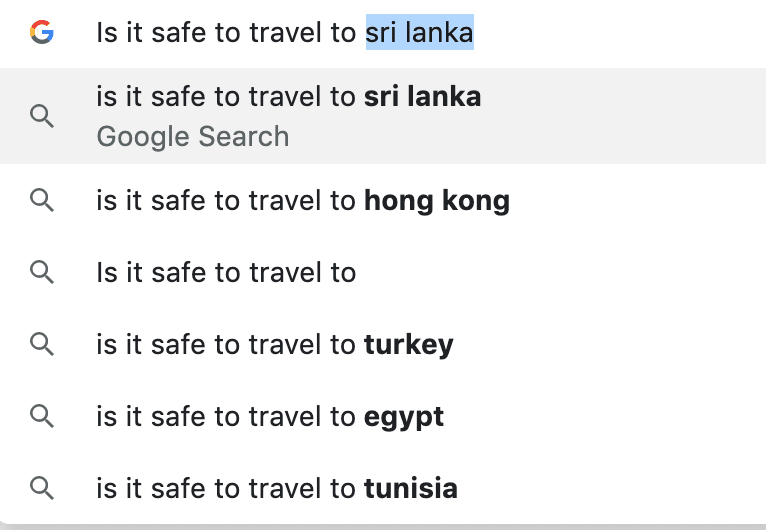Screen dimensions: 766x530
Task: Click the bold word 'tunisia'
Action: click(411, 488)
